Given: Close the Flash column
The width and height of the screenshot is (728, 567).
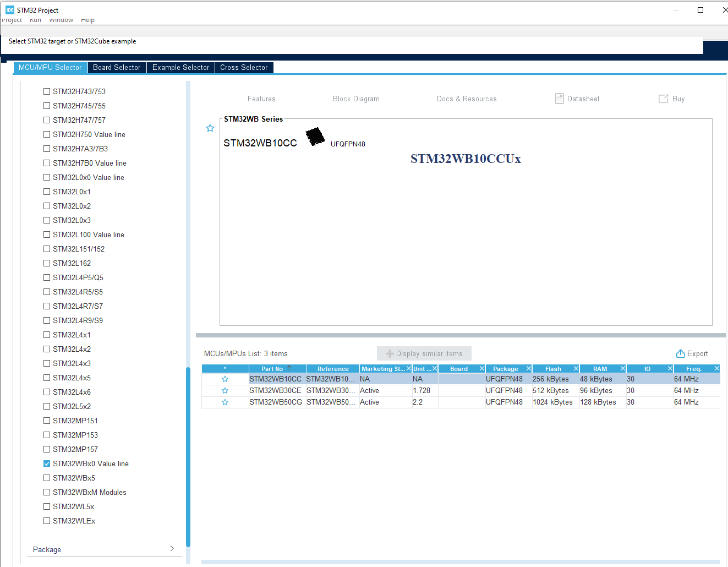Looking at the screenshot, I should 576,368.
